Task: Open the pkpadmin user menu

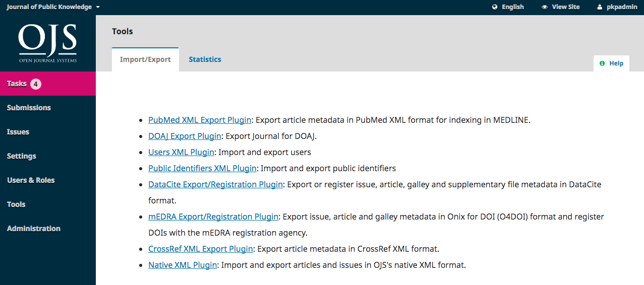Action: click(x=617, y=7)
